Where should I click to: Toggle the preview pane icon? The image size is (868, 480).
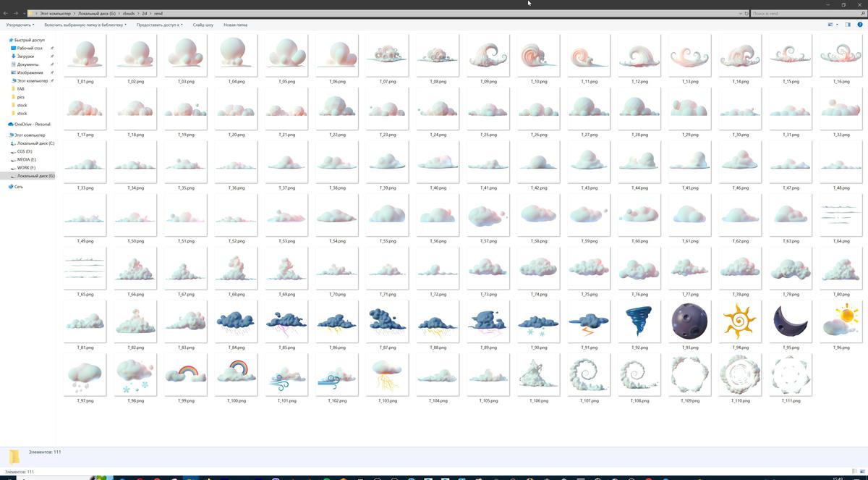pos(847,25)
